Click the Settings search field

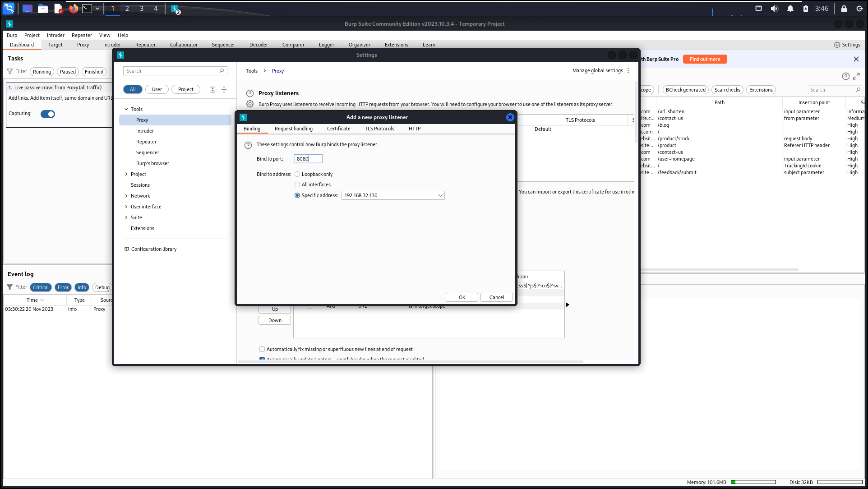click(x=175, y=71)
